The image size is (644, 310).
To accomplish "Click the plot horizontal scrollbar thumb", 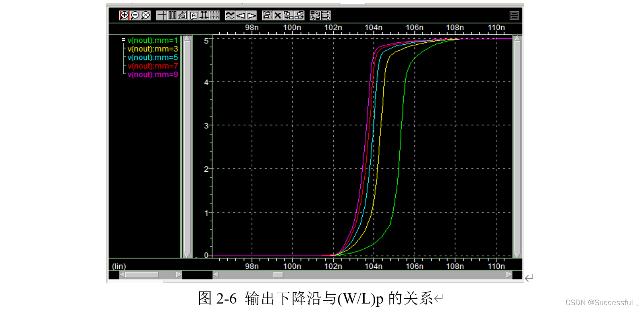I will click(278, 275).
